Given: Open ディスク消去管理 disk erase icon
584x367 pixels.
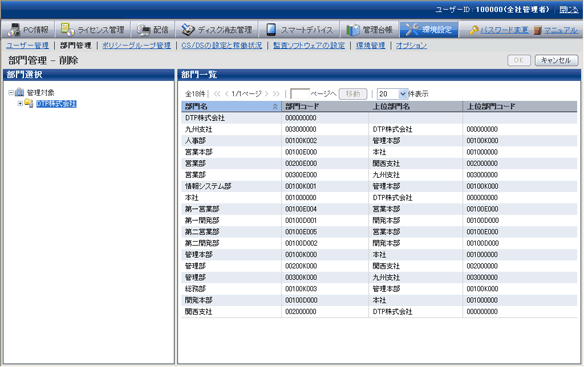Looking at the screenshot, I should pyautogui.click(x=188, y=30).
